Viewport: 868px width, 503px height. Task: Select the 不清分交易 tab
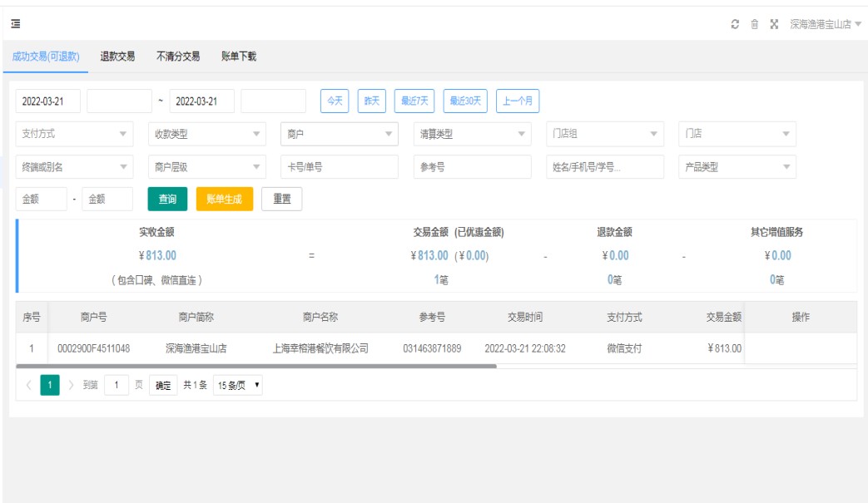coord(178,57)
